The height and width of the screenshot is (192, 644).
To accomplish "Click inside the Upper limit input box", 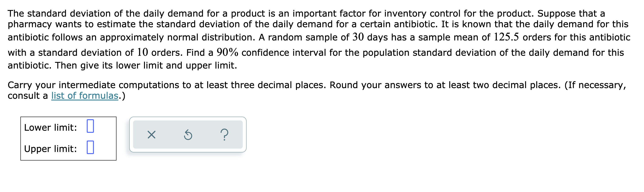I will tap(91, 148).
